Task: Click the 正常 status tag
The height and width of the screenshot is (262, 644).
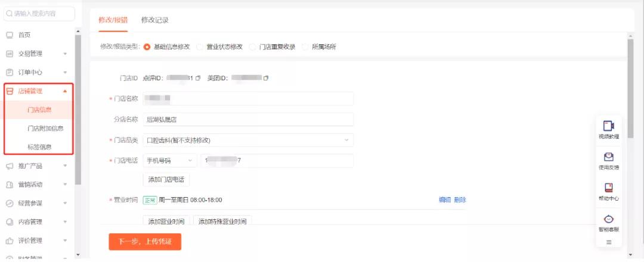Action: (x=150, y=200)
